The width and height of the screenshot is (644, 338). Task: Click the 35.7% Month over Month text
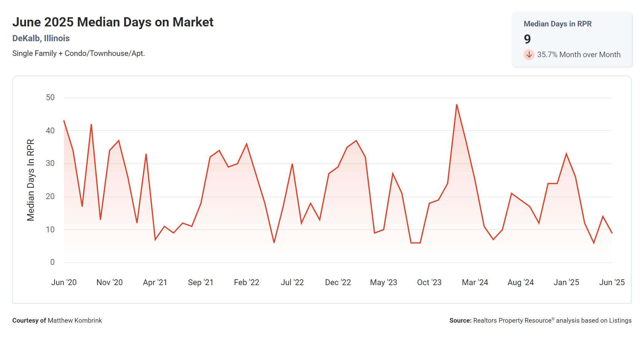[579, 55]
